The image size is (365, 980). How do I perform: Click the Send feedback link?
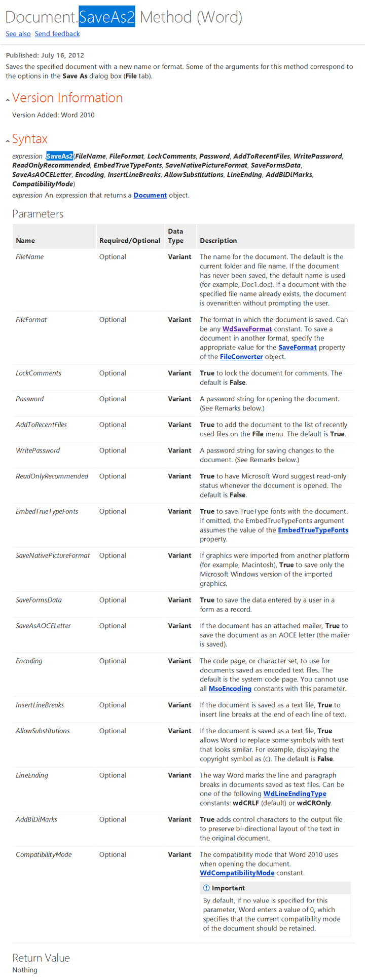tap(57, 34)
